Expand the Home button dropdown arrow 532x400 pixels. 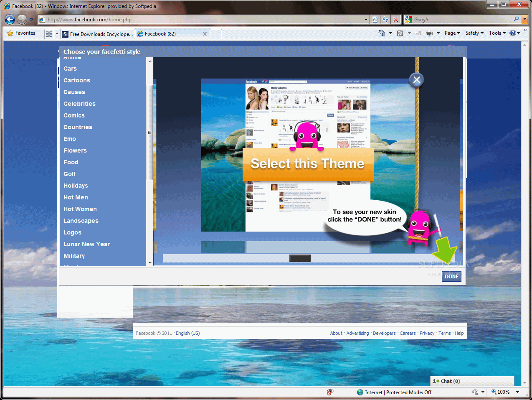coord(390,33)
